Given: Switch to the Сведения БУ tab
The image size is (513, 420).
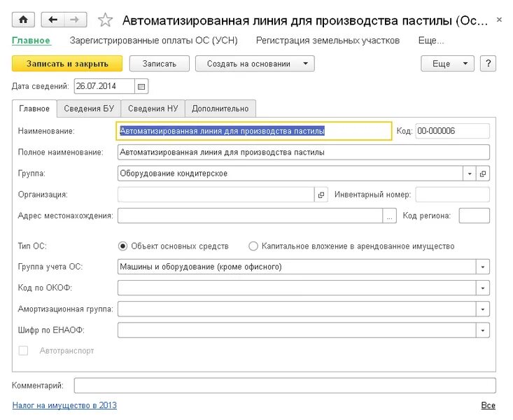Looking at the screenshot, I should tap(89, 108).
